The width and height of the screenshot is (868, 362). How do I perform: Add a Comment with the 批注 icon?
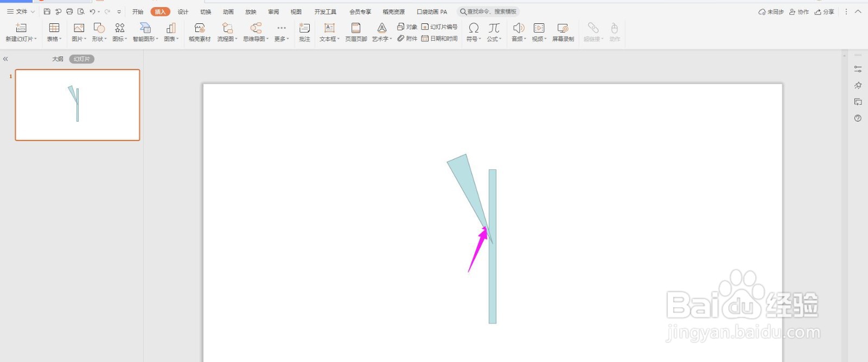point(304,28)
